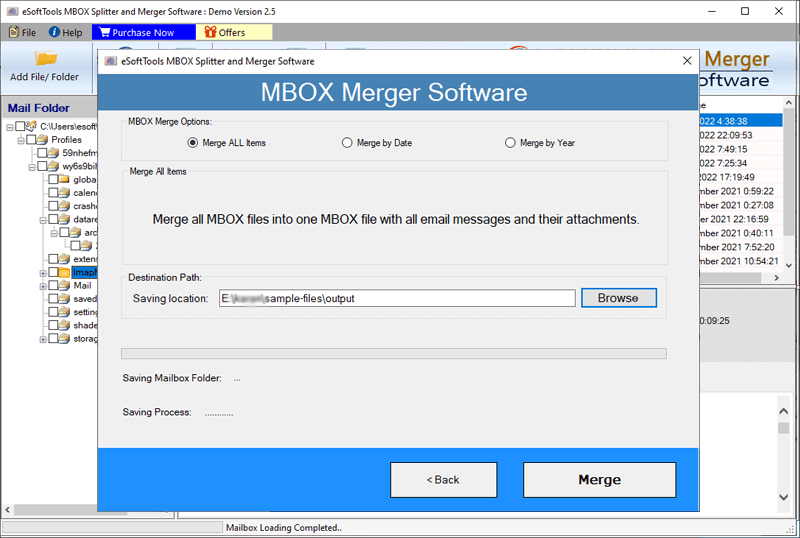The height and width of the screenshot is (538, 800).
Task: Click the datare folder icon
Action: (x=64, y=219)
